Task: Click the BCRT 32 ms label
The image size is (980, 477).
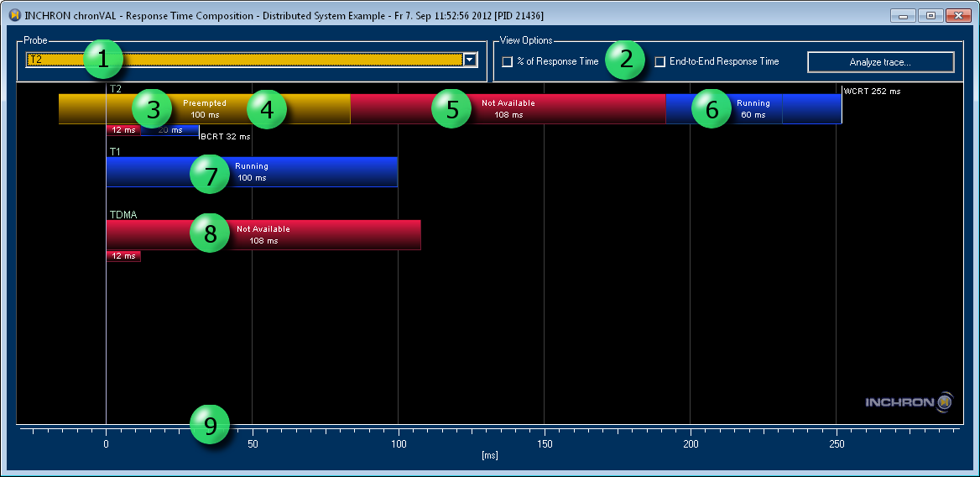Action: pyautogui.click(x=226, y=136)
